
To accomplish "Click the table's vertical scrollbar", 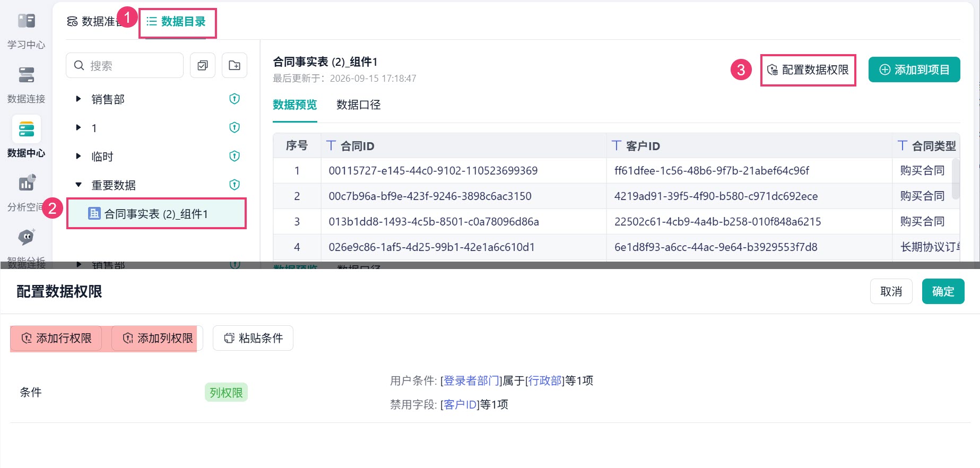I will 956,178.
